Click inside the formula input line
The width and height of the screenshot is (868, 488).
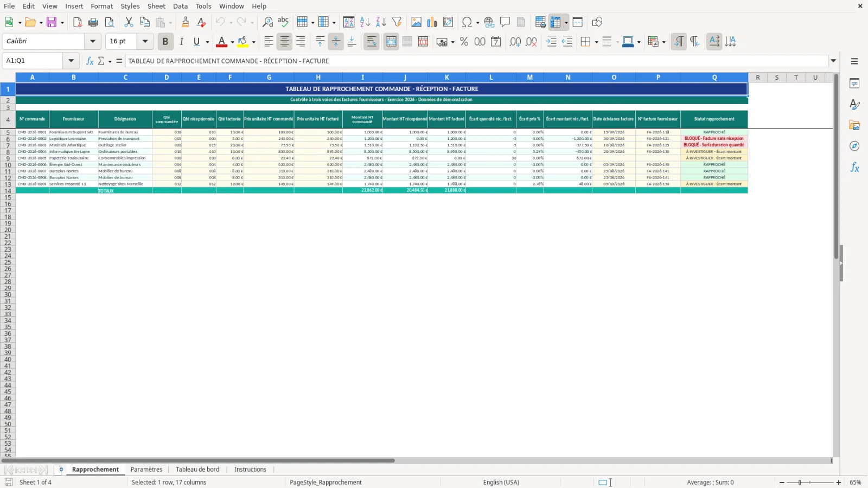coord(477,61)
